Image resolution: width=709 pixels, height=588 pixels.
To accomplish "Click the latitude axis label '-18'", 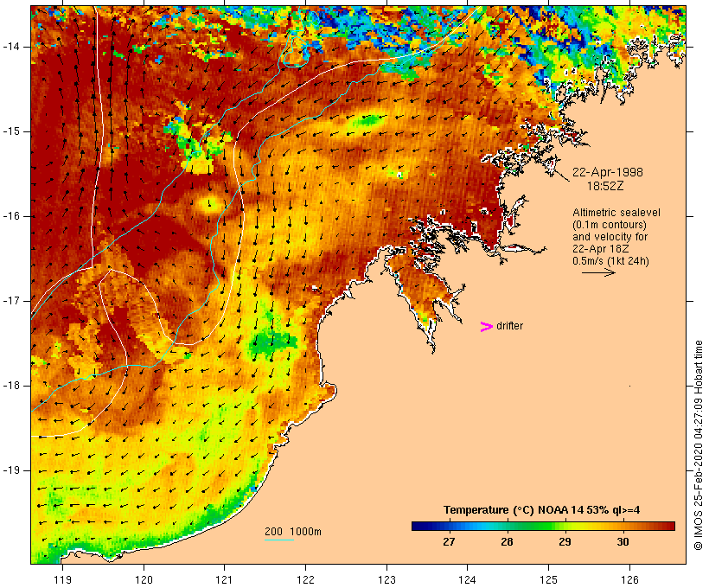I will click(11, 386).
